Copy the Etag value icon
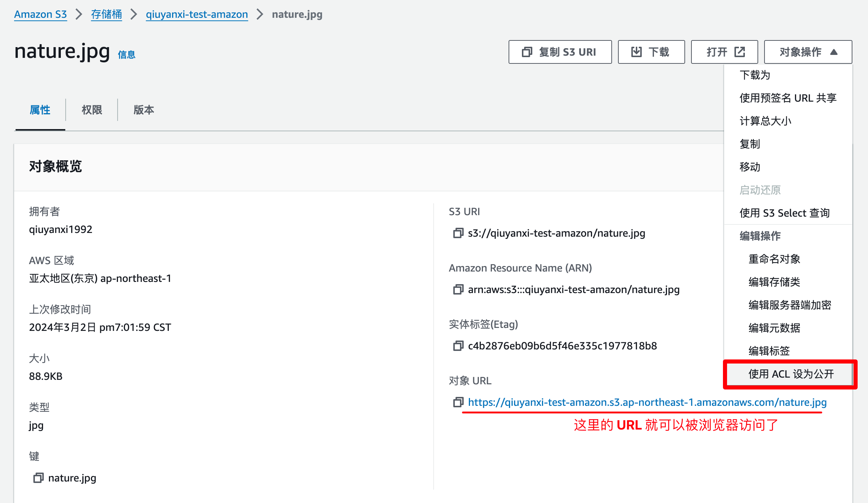 (458, 346)
